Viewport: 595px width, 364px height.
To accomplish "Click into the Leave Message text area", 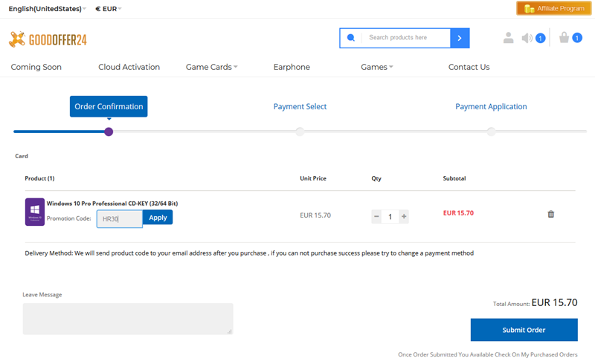I will click(127, 319).
